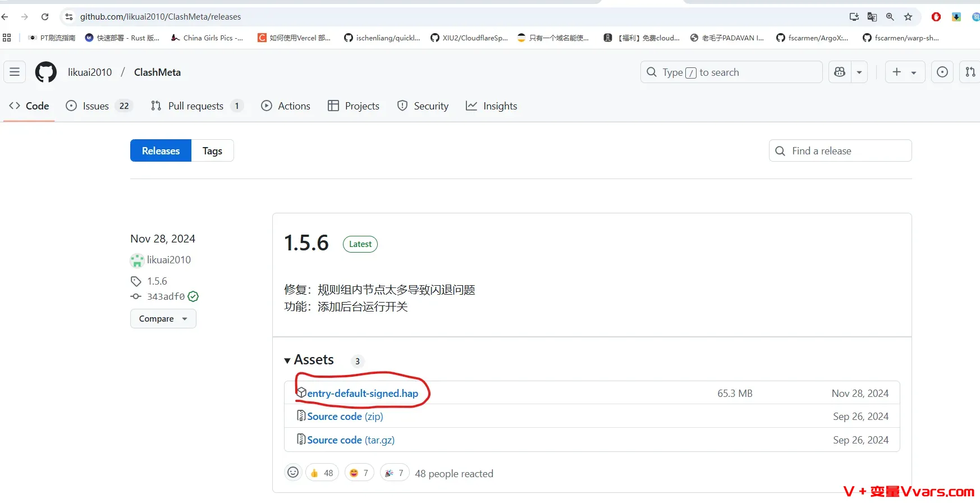Screen dimensions: 980x503
Task: Switch to the Tags view
Action: [x=213, y=150]
